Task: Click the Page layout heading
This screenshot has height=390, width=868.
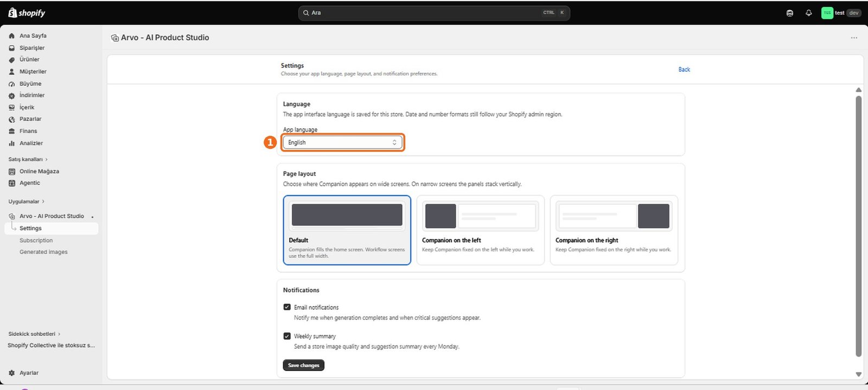Action: [299, 174]
